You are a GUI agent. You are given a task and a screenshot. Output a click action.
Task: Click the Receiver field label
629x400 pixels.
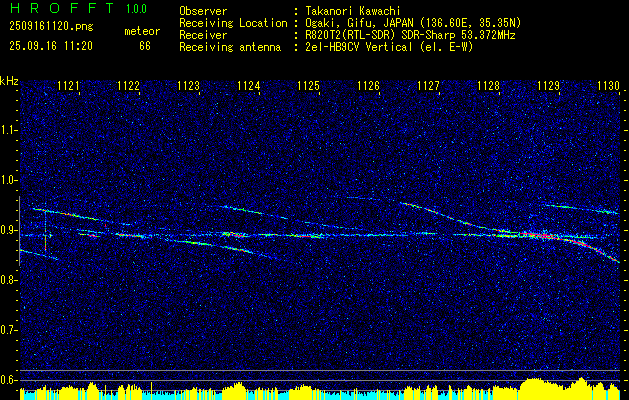click(203, 35)
